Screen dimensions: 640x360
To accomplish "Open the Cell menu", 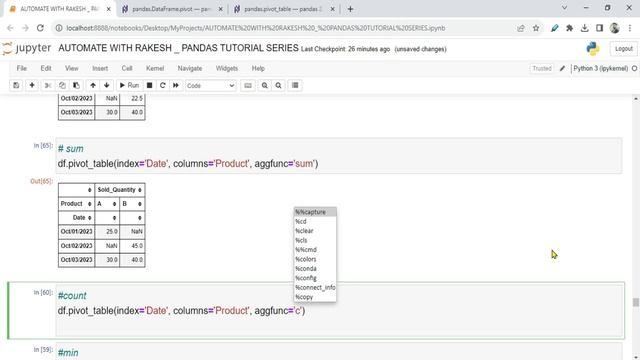I will (127, 68).
